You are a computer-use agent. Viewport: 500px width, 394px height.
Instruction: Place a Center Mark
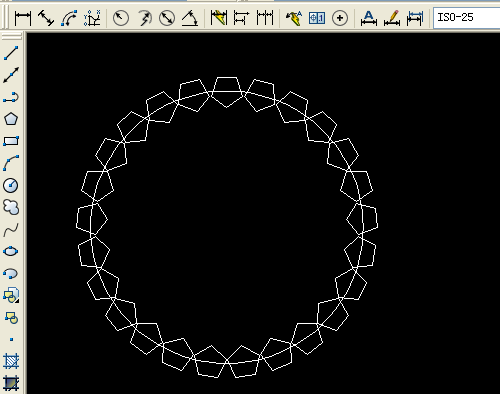click(x=340, y=18)
